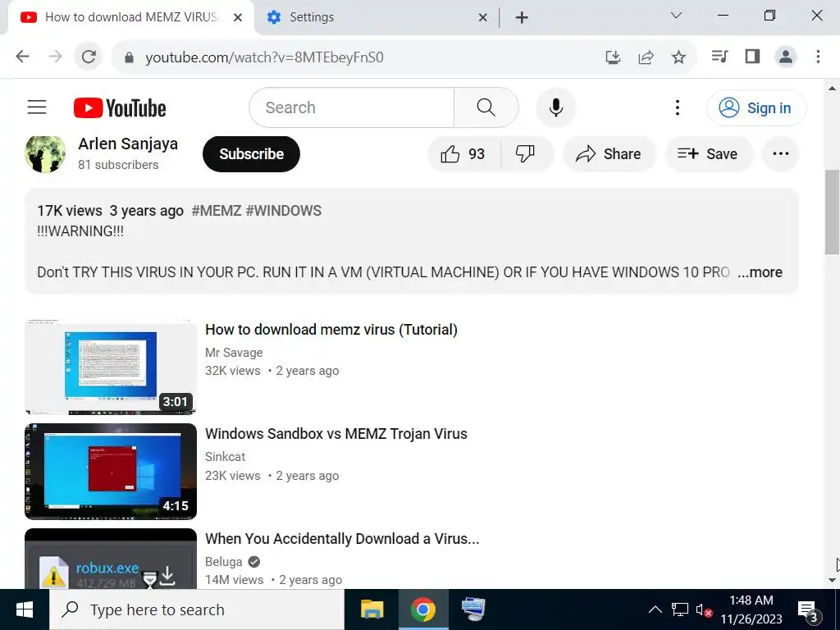Open Chrome profile avatar
Image resolution: width=840 pixels, height=630 pixels.
[785, 57]
